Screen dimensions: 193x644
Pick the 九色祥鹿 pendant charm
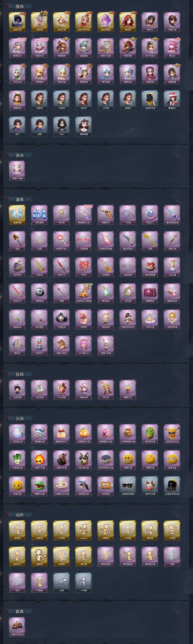click(39, 389)
